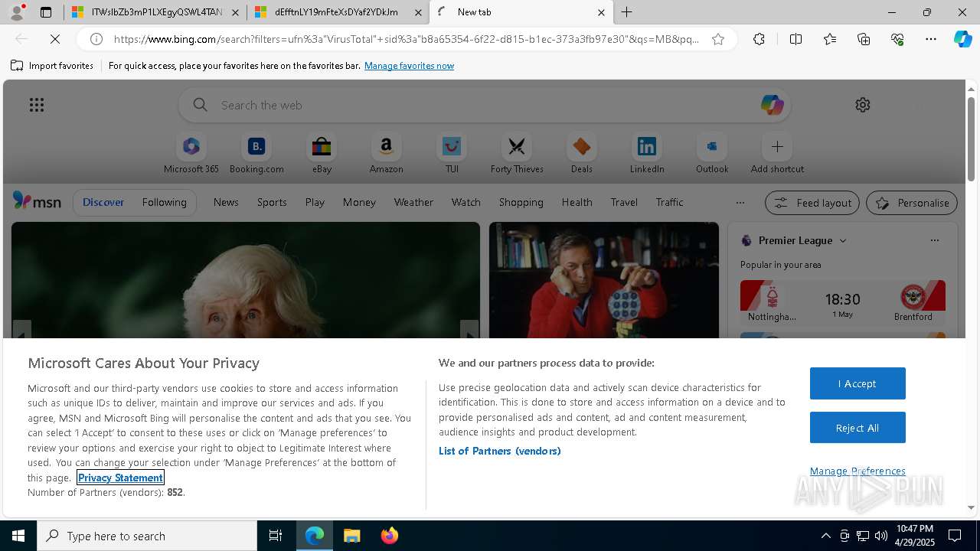The image size is (980, 551).
Task: Open Browser essentials heart icon
Action: 897,39
